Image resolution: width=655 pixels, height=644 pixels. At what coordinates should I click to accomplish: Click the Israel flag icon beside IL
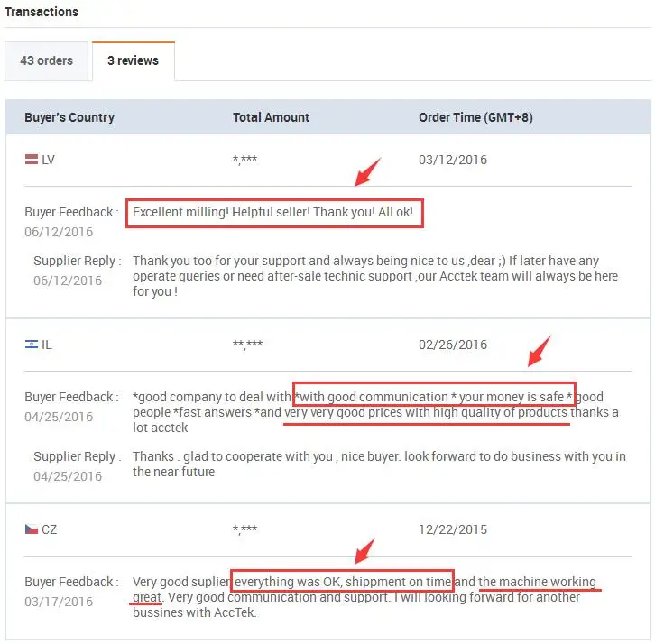(32, 345)
